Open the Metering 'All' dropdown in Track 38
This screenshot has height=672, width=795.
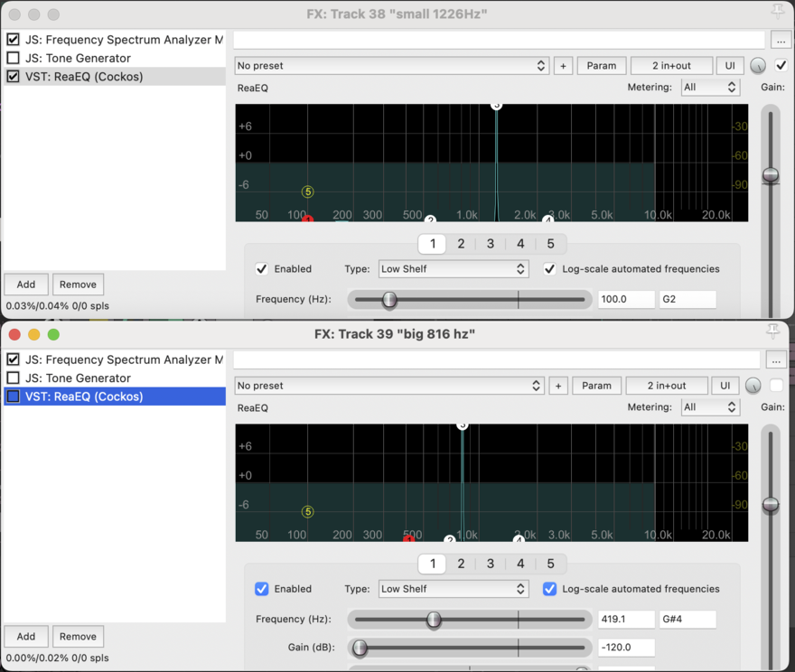coord(709,88)
